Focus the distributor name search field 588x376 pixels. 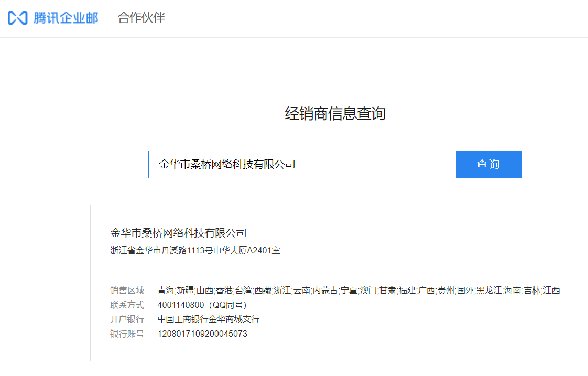(302, 165)
